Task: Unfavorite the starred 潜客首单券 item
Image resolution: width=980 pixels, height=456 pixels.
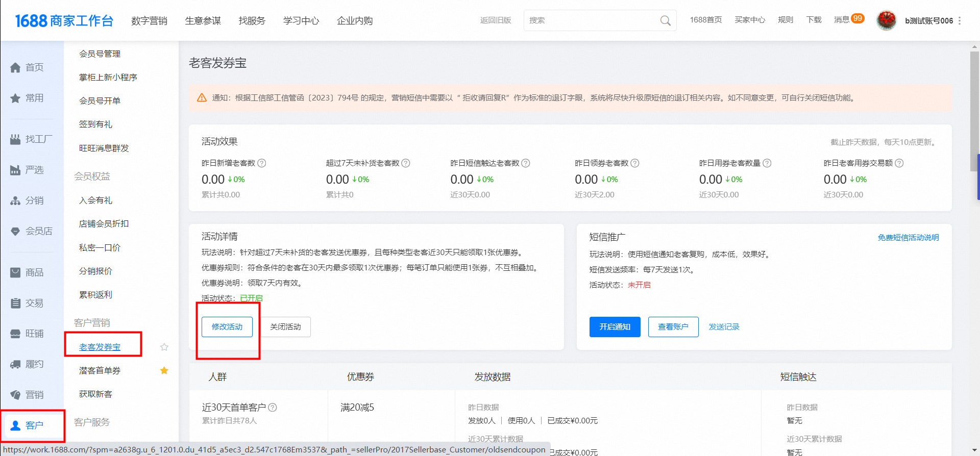Action: [164, 371]
